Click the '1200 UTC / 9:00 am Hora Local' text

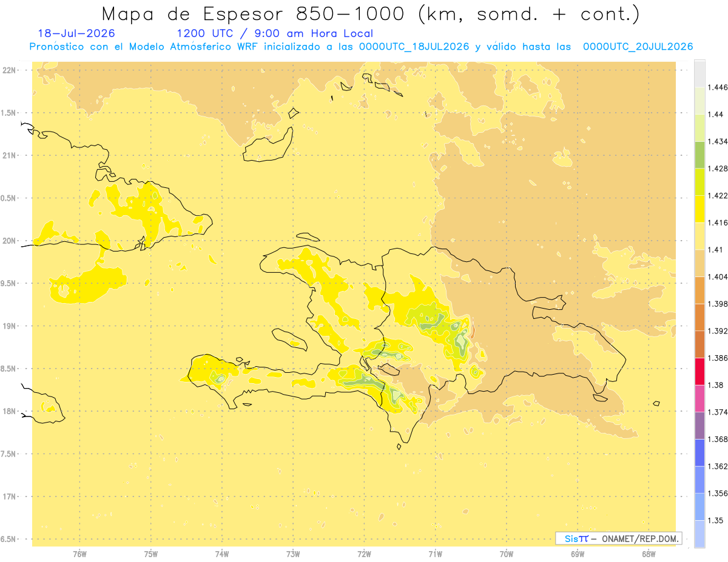(275, 33)
